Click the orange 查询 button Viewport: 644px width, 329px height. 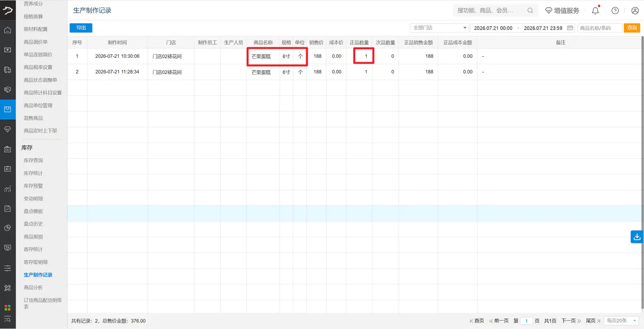click(632, 28)
